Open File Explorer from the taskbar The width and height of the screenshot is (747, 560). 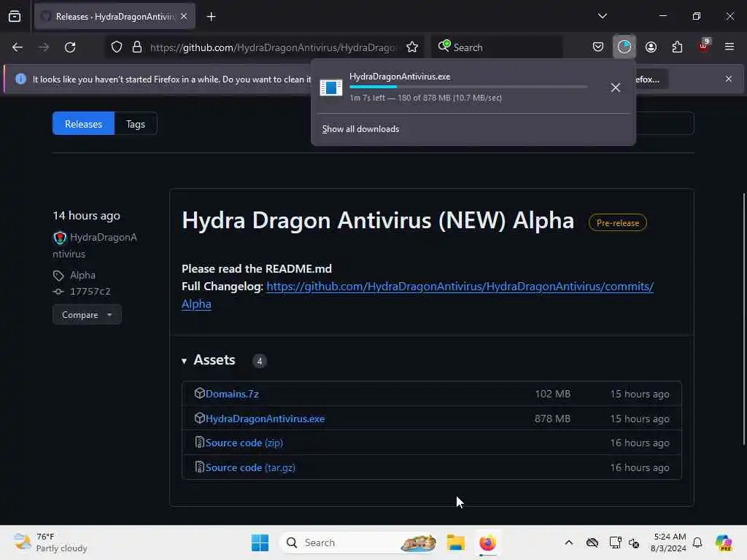(x=455, y=542)
